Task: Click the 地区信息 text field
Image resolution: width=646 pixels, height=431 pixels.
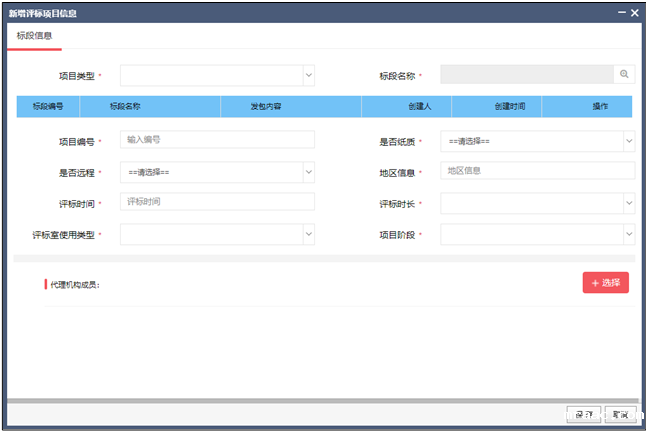Action: point(537,171)
